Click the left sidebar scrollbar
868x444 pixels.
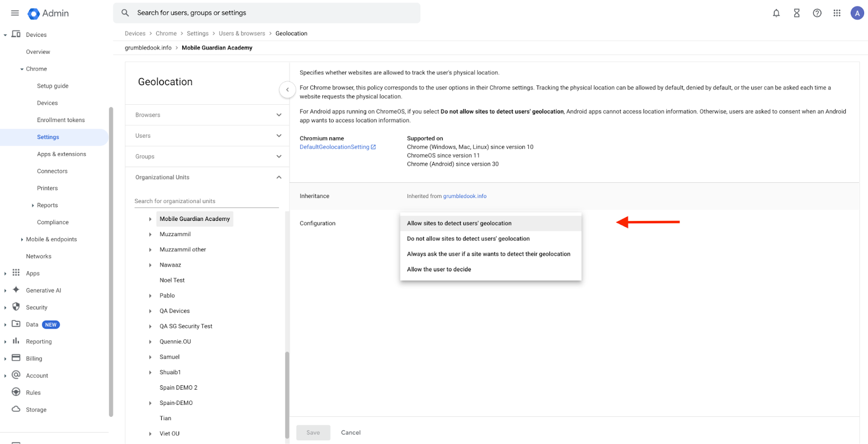coord(111,262)
